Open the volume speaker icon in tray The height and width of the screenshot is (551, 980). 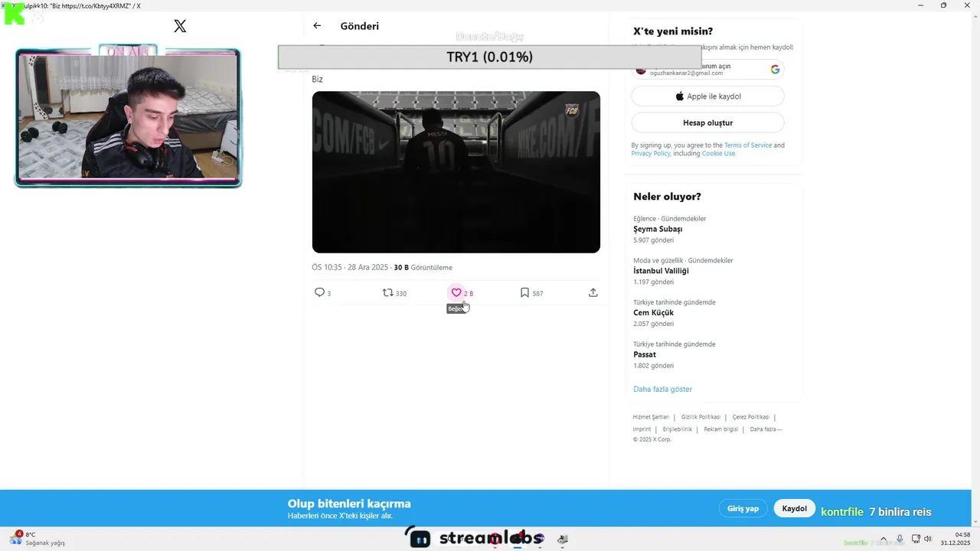point(928,539)
